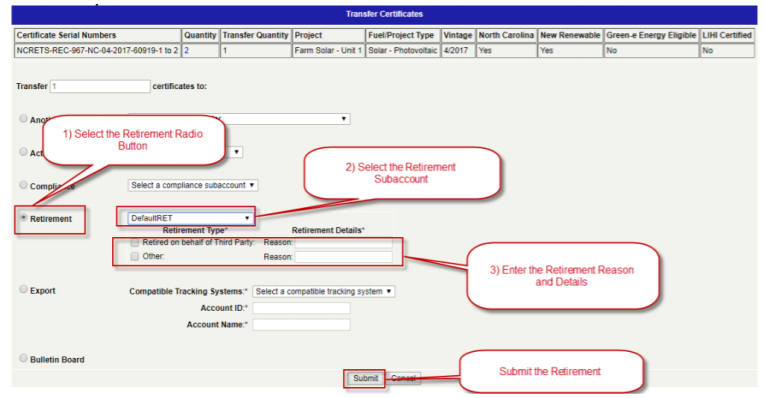The height and width of the screenshot is (398, 765).
Task: Select the Compliance radio button
Action: click(x=23, y=185)
